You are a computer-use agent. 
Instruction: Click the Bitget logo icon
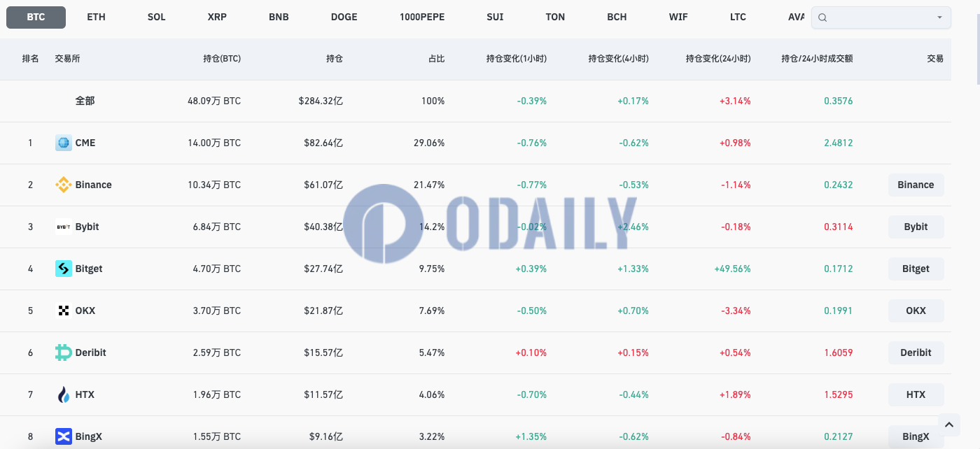click(x=64, y=269)
